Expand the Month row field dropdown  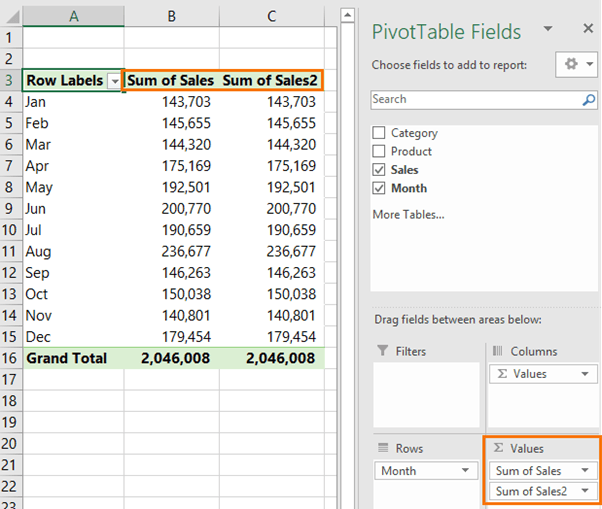[465, 470]
